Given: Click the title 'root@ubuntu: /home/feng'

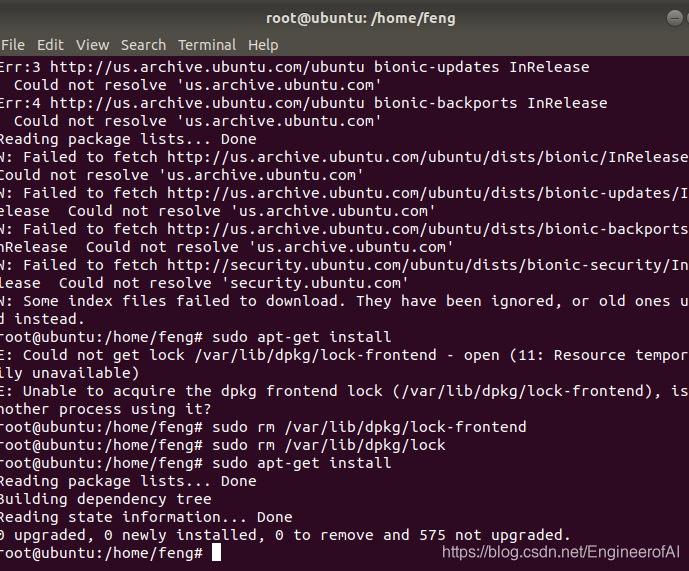Looking at the screenshot, I should click(361, 18).
